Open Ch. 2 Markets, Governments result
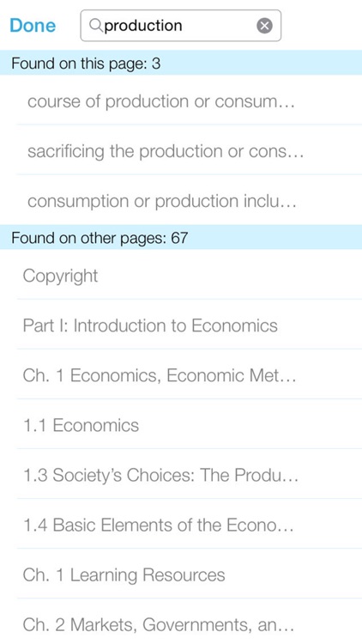Image resolution: width=362 pixels, height=644 pixels. (x=190, y=624)
